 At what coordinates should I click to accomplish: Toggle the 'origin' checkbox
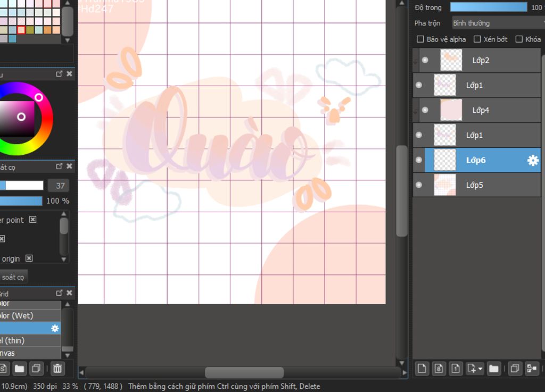pyautogui.click(x=29, y=258)
